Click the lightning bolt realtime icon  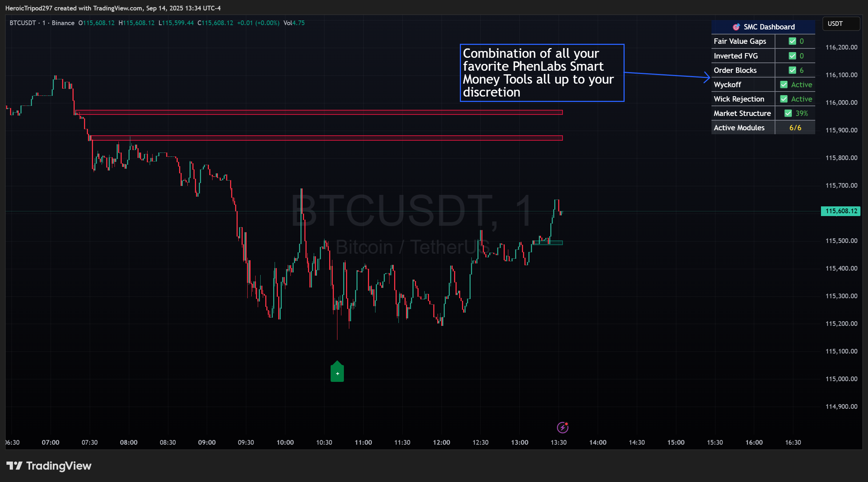[x=563, y=427]
